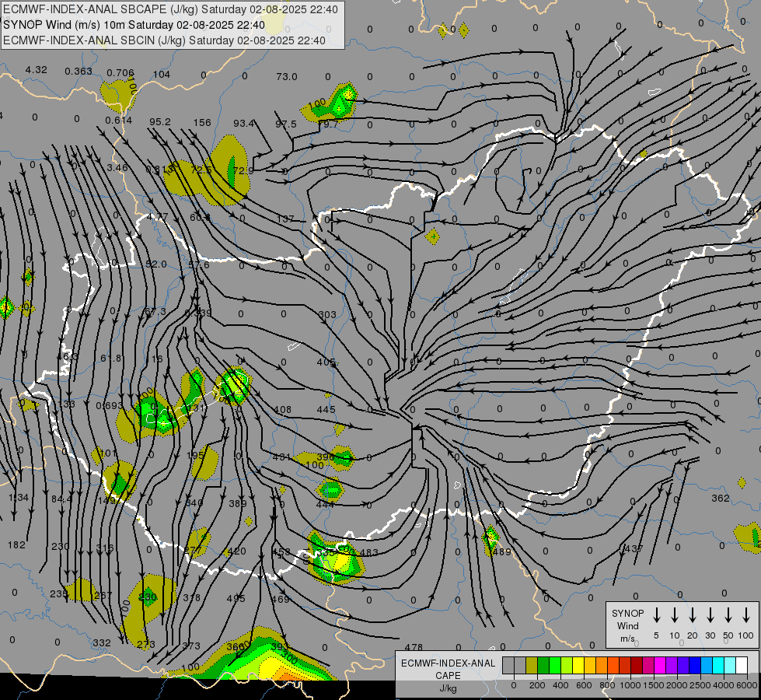Click the map value 93.4
The width and height of the screenshot is (761, 700).
tap(243, 124)
